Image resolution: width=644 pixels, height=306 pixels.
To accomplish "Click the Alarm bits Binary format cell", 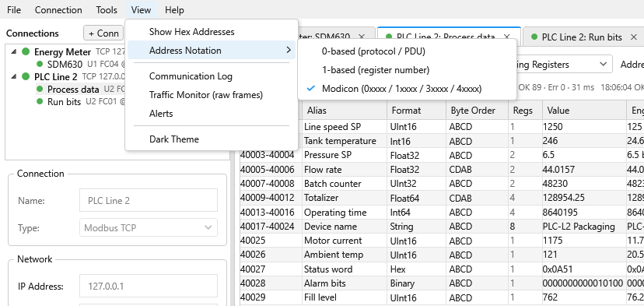I will coord(416,283).
